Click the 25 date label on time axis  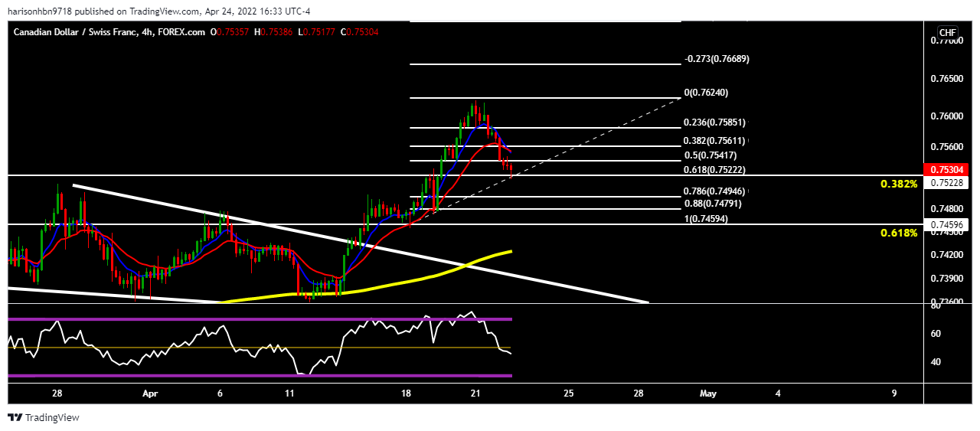[568, 393]
